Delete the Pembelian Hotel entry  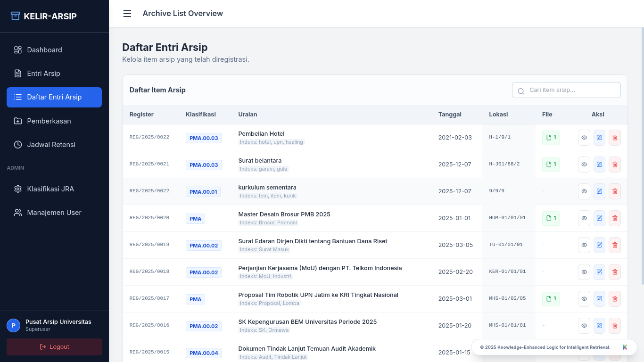(614, 138)
